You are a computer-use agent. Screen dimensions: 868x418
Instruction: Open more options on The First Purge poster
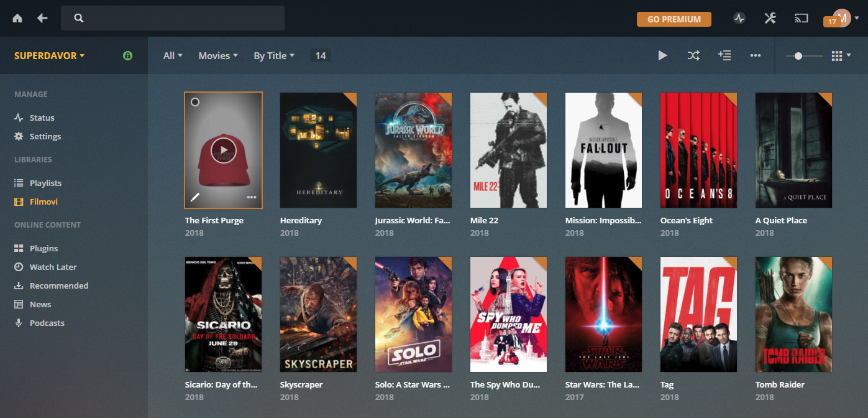pos(252,197)
